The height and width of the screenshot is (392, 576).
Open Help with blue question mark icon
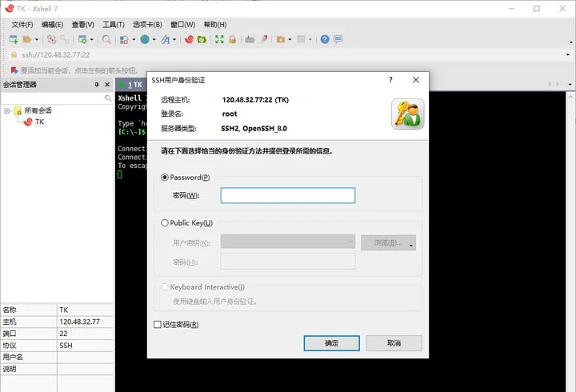(x=325, y=39)
